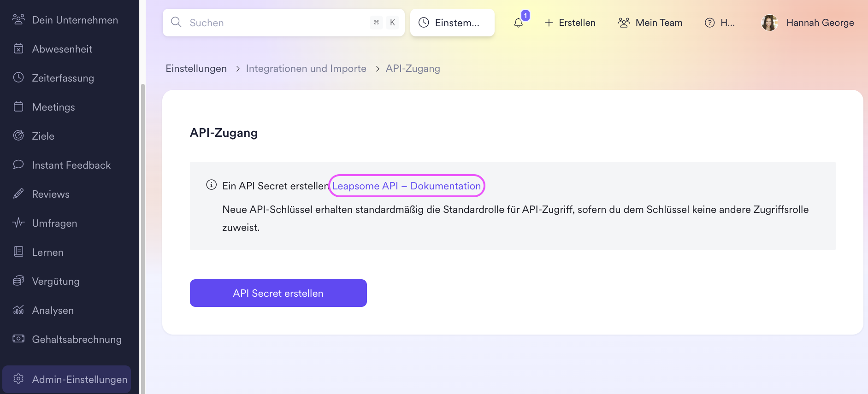Click the info icon beside API Secret text

[212, 185]
